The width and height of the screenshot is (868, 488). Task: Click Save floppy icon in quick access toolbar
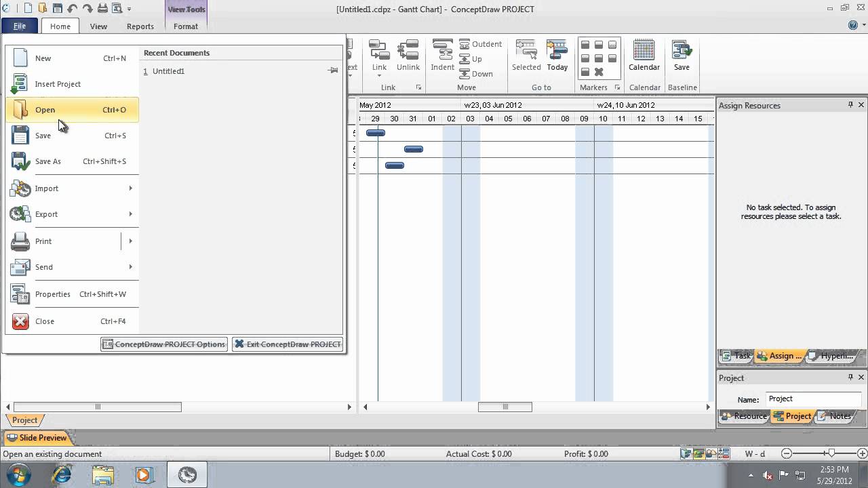point(58,9)
